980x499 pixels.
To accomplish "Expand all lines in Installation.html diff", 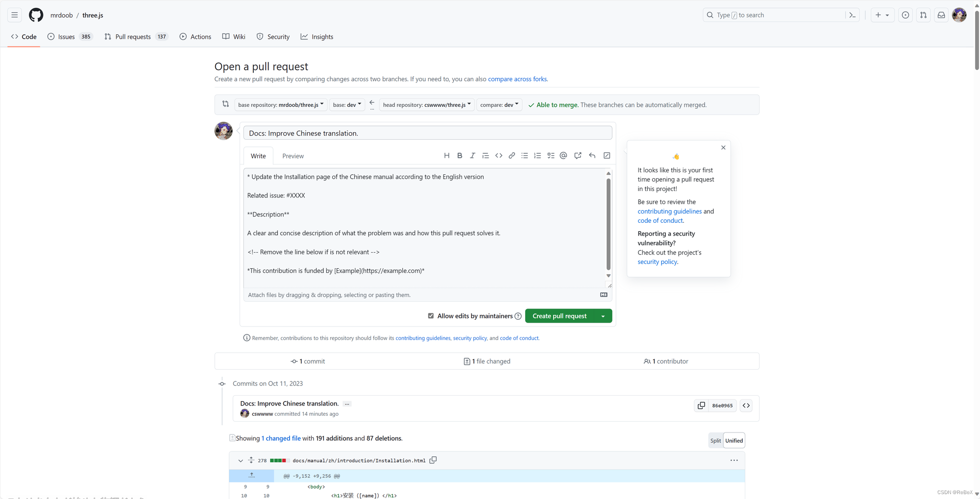I will 251,460.
